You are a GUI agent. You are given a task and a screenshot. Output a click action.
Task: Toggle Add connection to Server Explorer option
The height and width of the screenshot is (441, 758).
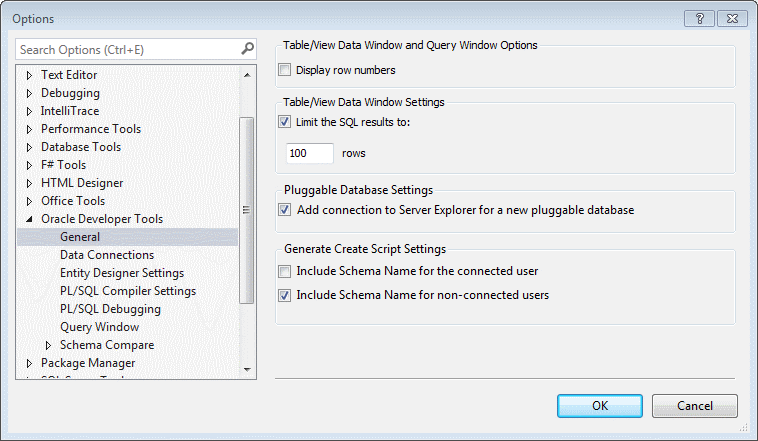(285, 210)
